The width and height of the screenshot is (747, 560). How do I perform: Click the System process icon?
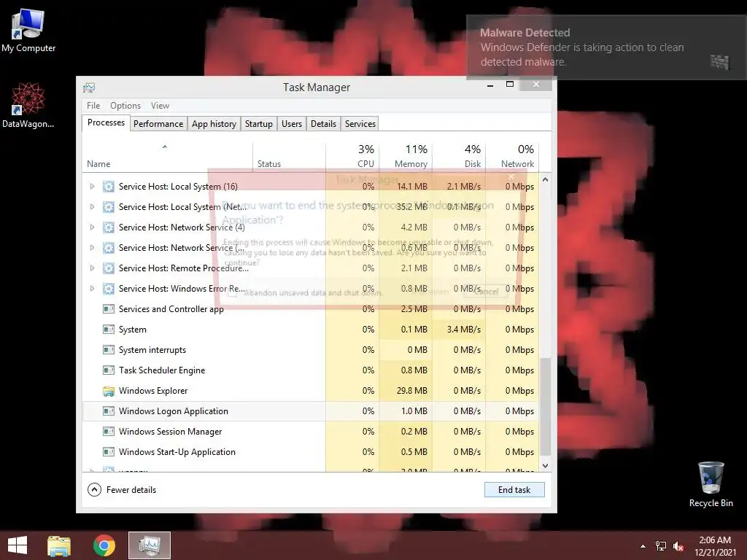(109, 330)
